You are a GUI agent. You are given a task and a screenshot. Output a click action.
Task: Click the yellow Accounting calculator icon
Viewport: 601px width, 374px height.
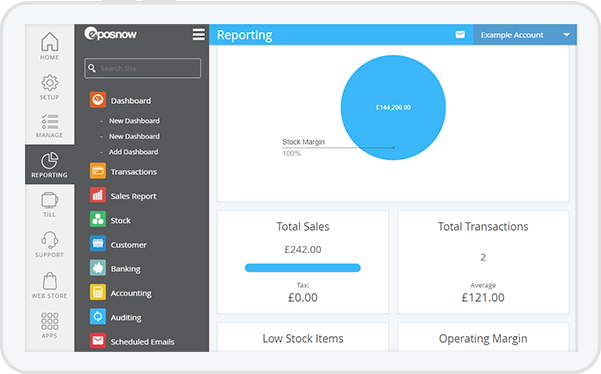click(98, 292)
